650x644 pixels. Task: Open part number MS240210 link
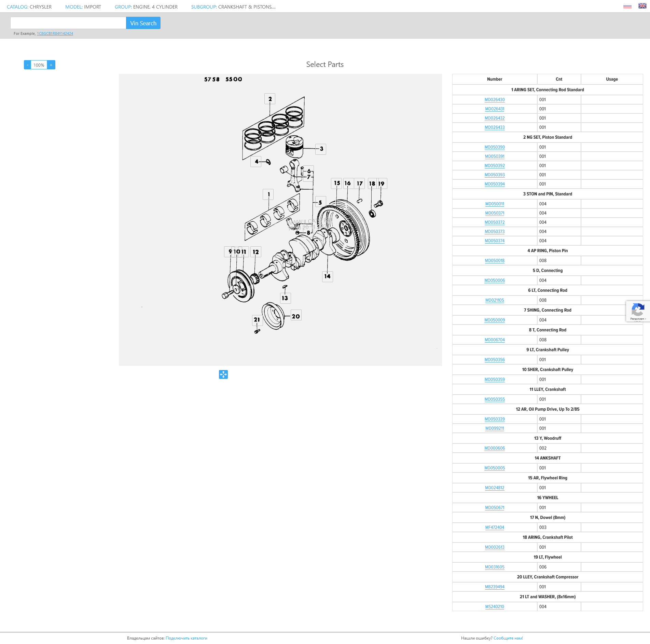tap(495, 607)
